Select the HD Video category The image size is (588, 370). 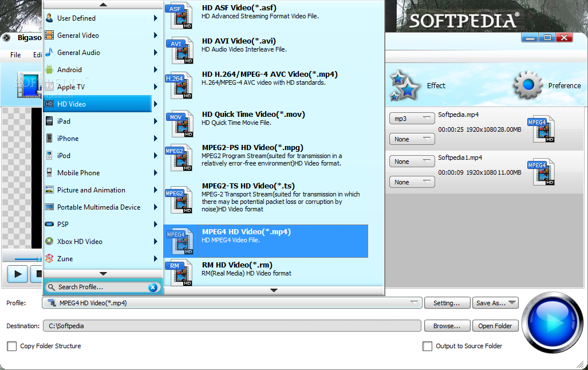pyautogui.click(x=97, y=104)
